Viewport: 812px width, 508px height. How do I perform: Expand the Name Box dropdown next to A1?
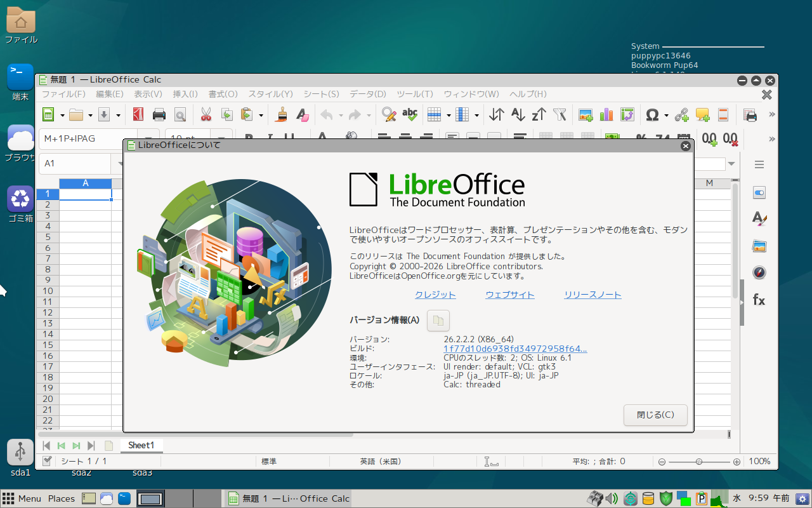120,164
